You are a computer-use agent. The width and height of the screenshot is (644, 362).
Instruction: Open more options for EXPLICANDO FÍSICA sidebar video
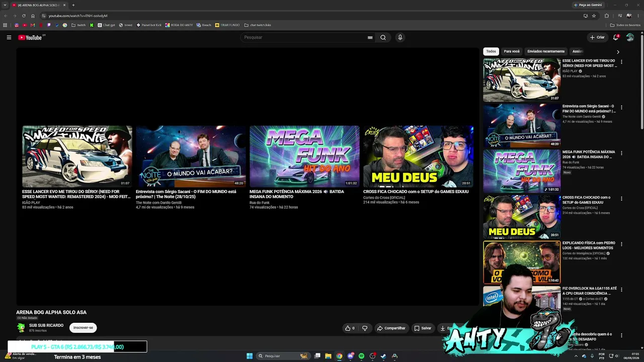tap(621, 244)
